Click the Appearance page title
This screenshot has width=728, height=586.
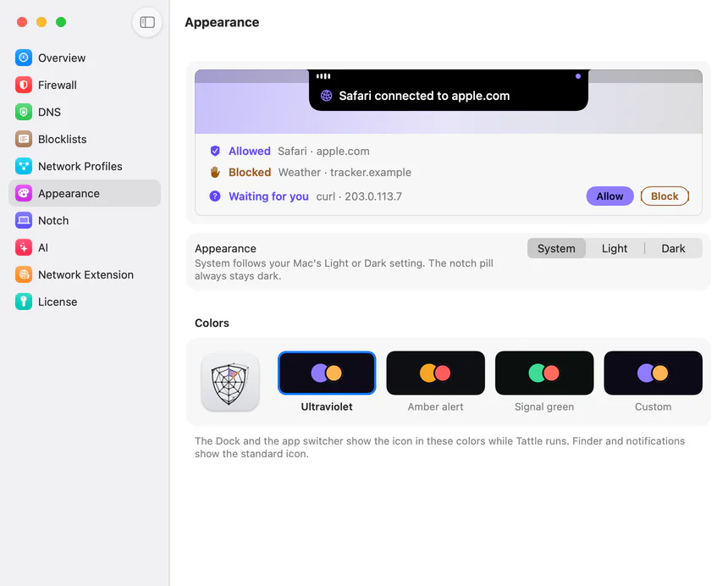pos(222,22)
